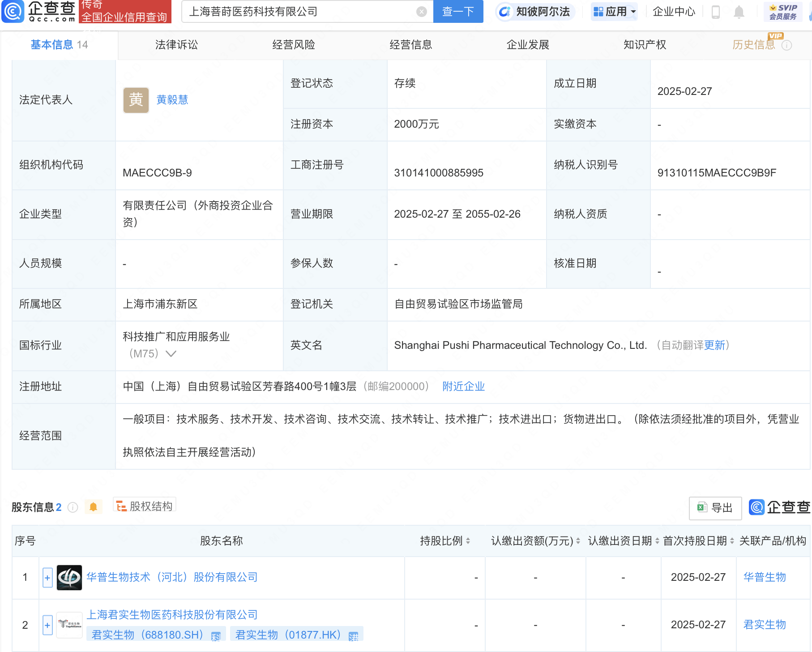812x652 pixels.
Task: Open SVIP member services badge
Action: click(x=783, y=12)
